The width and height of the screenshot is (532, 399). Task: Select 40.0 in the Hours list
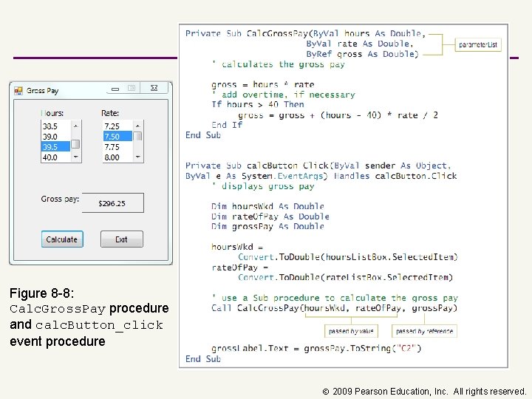55,157
